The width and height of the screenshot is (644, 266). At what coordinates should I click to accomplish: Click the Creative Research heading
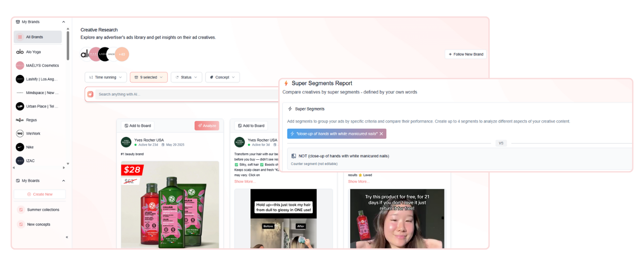(99, 30)
